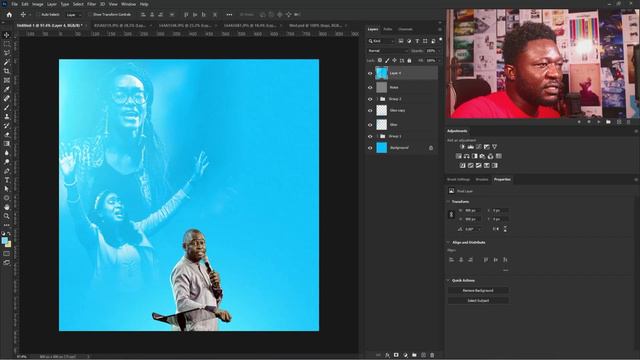Image resolution: width=640 pixels, height=360 pixels.
Task: Select the Crop tool
Action: [x=7, y=71]
